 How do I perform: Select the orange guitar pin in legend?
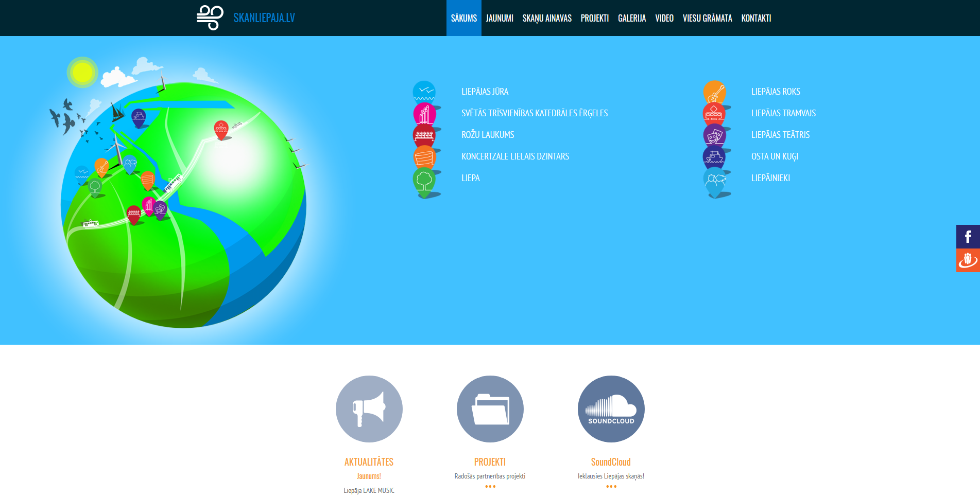coord(714,92)
